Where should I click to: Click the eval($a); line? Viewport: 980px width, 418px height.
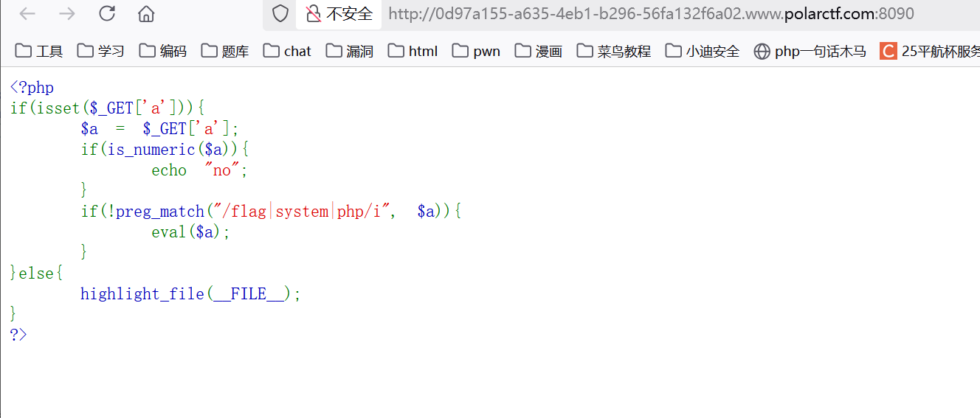[191, 232]
